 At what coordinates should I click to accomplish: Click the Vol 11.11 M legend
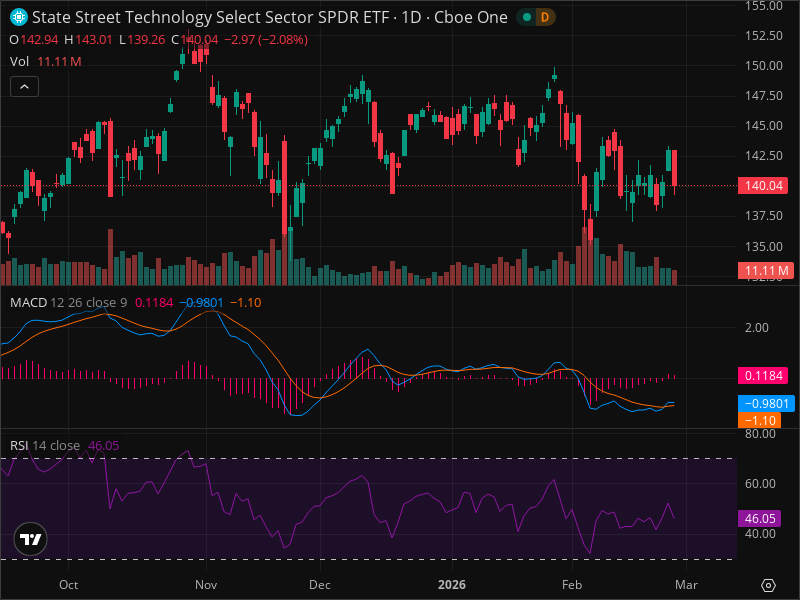45,62
